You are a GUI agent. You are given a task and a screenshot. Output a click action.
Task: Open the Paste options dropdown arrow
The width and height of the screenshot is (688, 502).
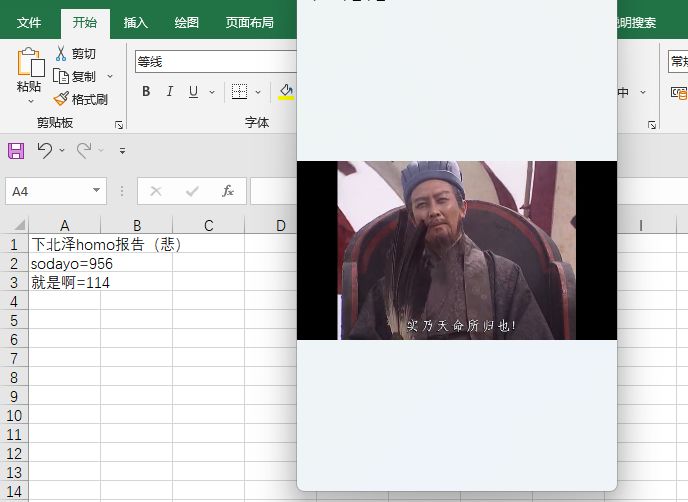point(31,101)
